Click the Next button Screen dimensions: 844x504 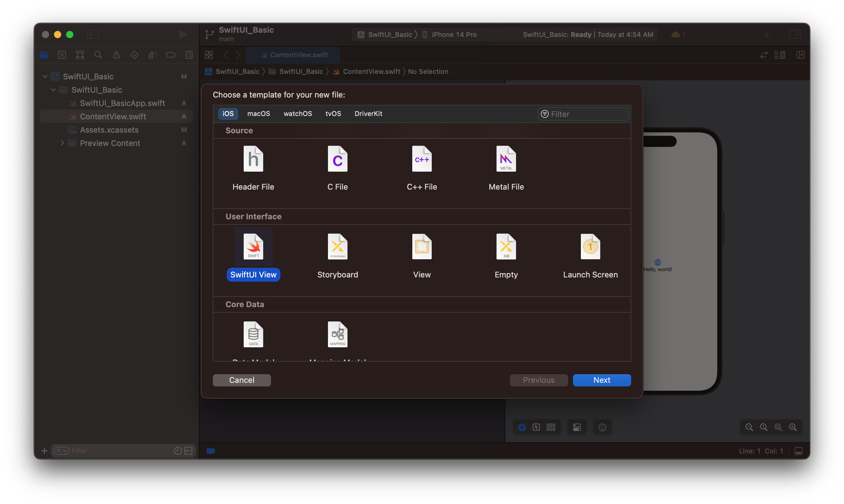(602, 380)
